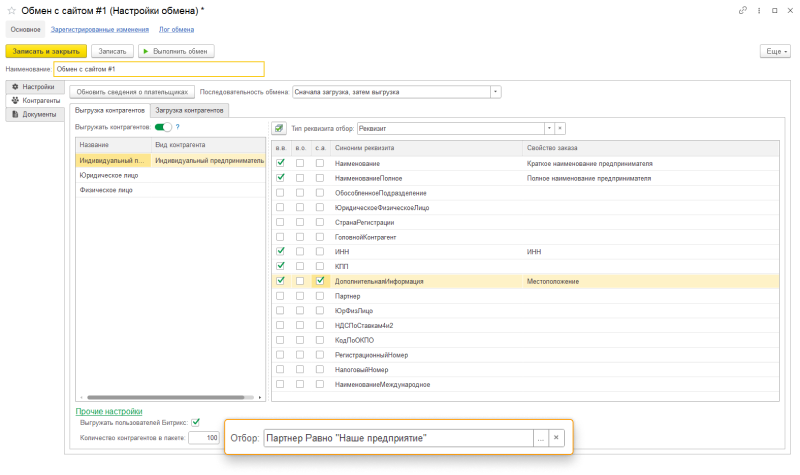Open the Еще menu dropdown

click(x=776, y=50)
